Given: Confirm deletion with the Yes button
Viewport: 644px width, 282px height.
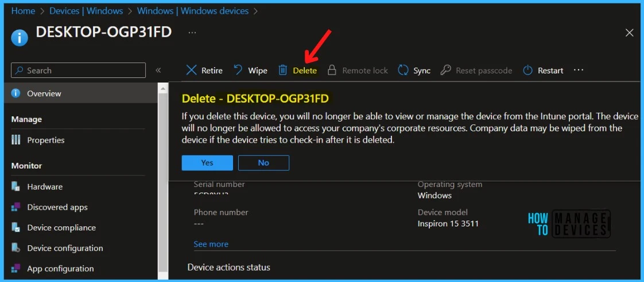Looking at the screenshot, I should [207, 163].
